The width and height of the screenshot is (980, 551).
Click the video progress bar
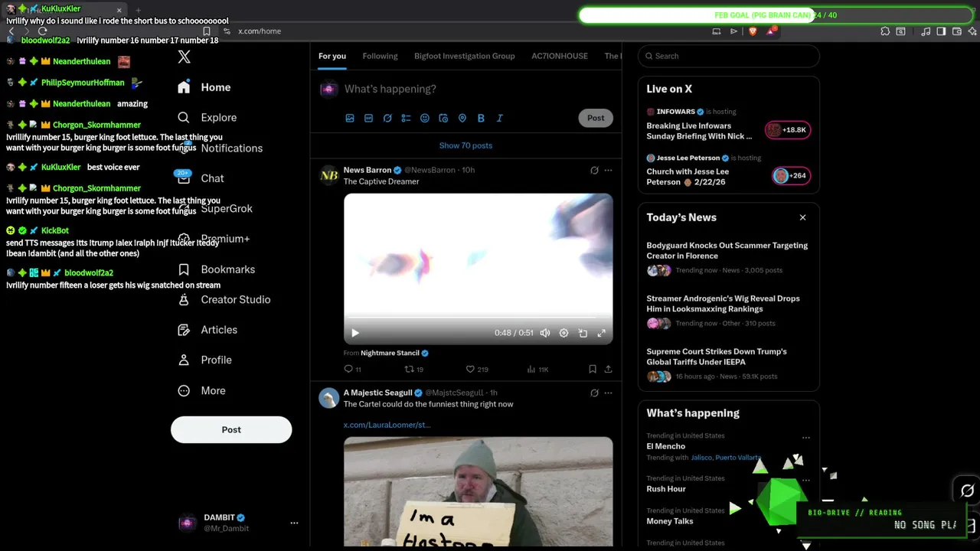[x=478, y=317]
